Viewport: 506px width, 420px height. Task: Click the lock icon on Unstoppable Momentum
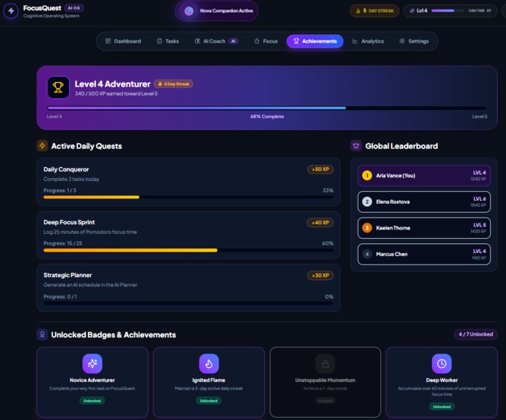[x=326, y=364]
